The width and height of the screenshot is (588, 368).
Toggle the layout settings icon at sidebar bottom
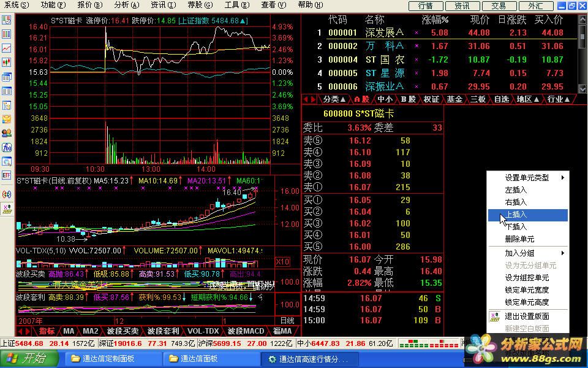coord(7,209)
